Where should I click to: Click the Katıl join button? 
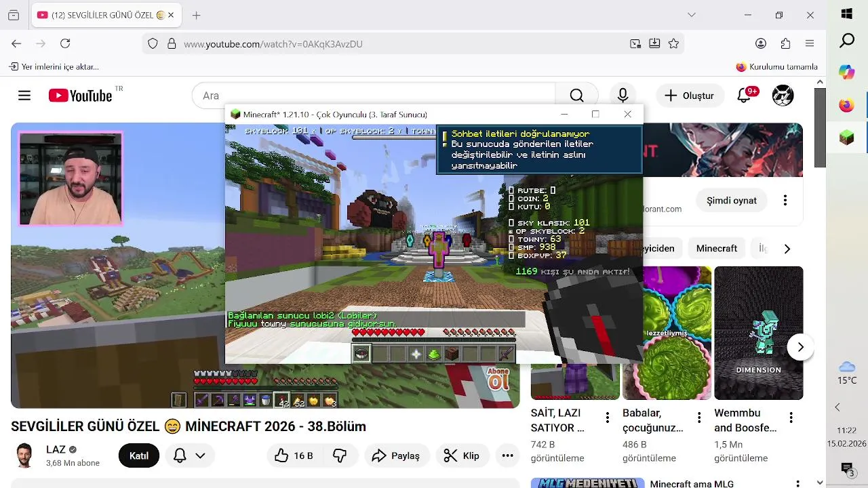pyautogui.click(x=139, y=455)
